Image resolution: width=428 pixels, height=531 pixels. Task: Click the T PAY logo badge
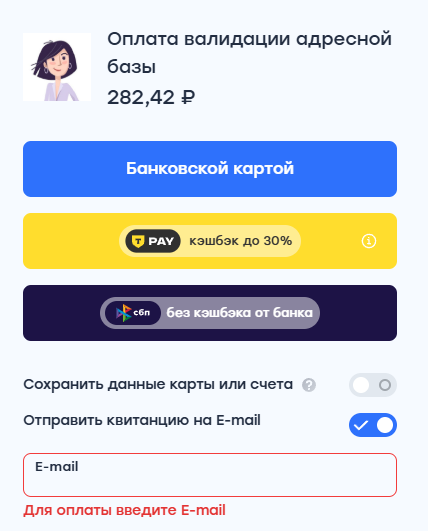tap(153, 241)
